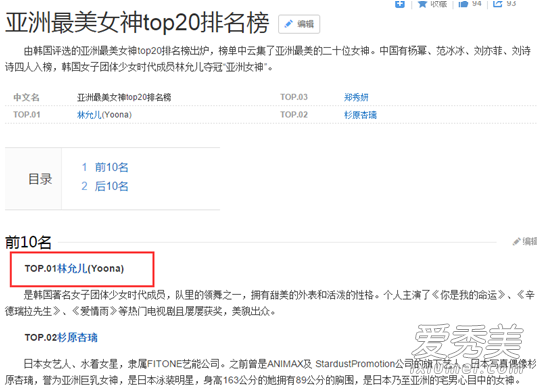Click the page title 亚洲最美女神top20排名榜
538x388 pixels.
pos(137,23)
